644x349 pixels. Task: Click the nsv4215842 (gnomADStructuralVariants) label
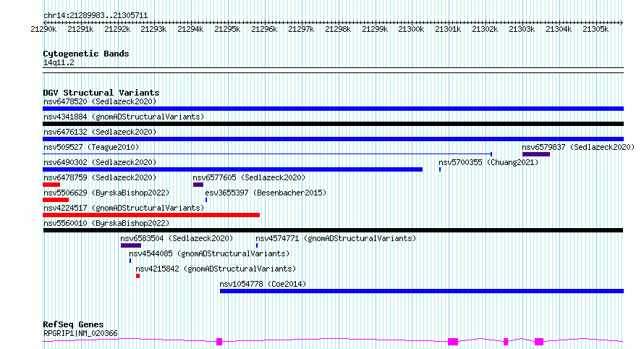(x=216, y=269)
